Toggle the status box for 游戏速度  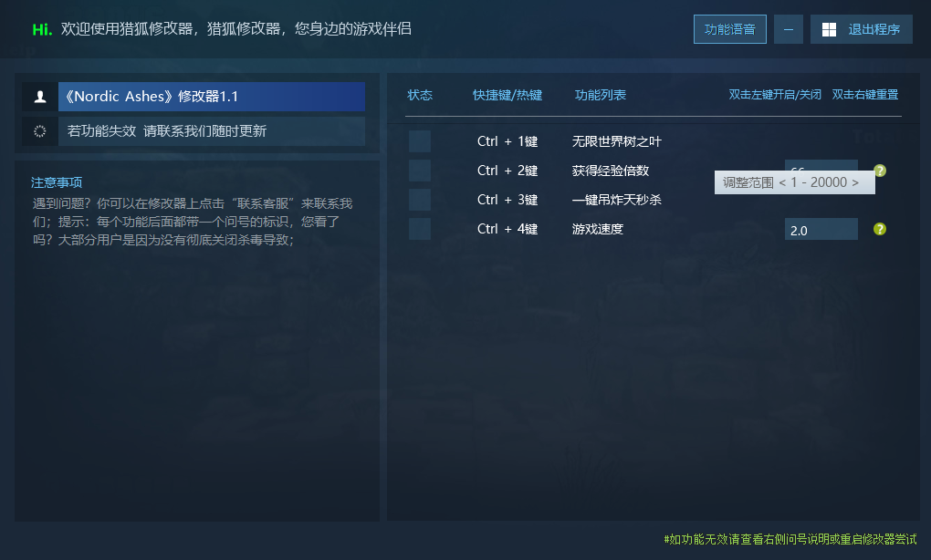click(420, 229)
